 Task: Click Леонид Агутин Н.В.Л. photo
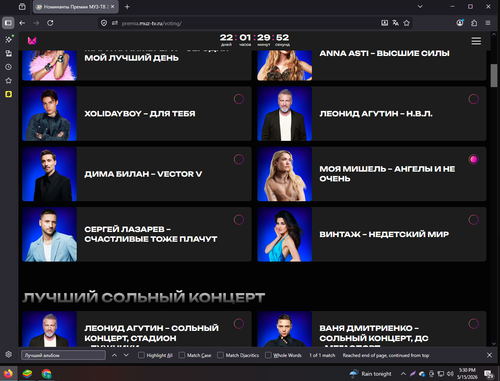(285, 114)
